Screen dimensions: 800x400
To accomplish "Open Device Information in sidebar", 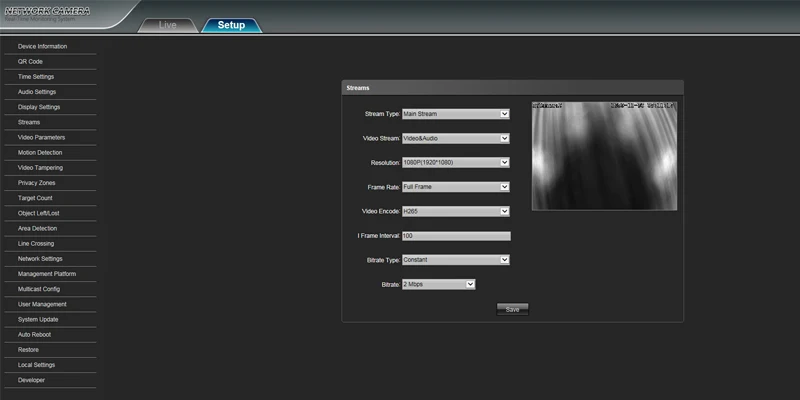I will [x=42, y=46].
